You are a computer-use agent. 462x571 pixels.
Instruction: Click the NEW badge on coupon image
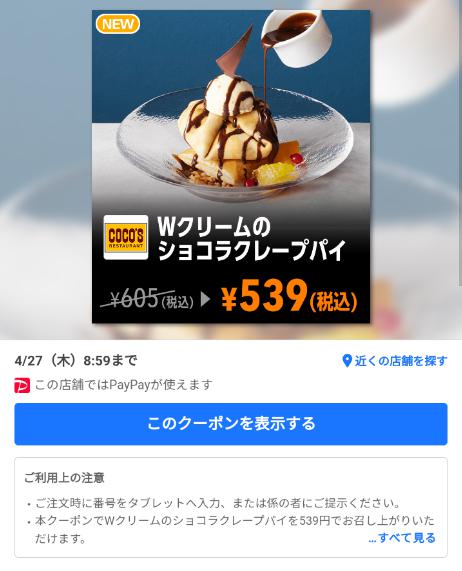[x=118, y=24]
